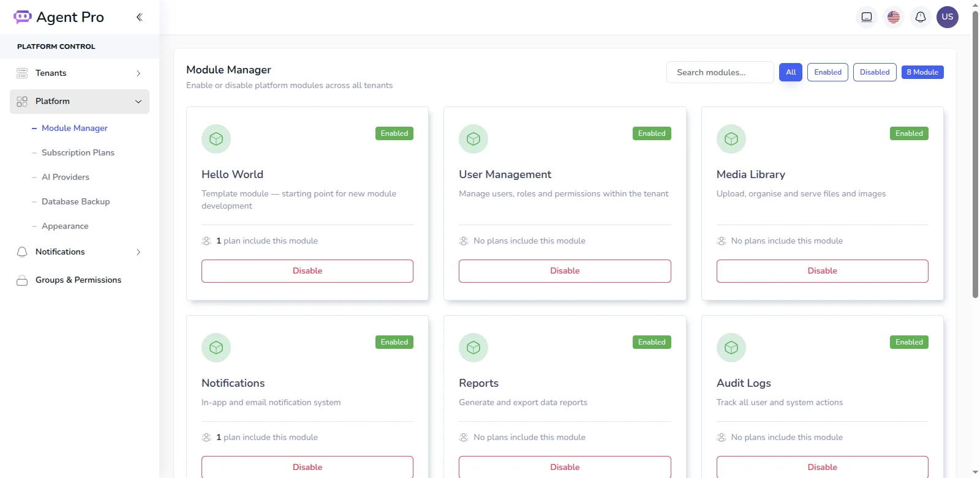Expand the Tenants menu chevron
980x478 pixels.
click(138, 73)
